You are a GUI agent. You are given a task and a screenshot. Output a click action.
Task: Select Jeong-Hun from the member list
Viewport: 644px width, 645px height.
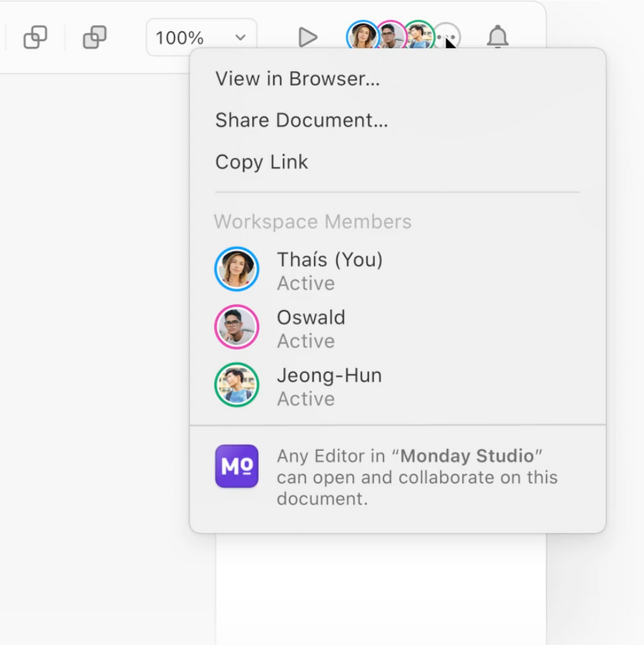(x=329, y=386)
